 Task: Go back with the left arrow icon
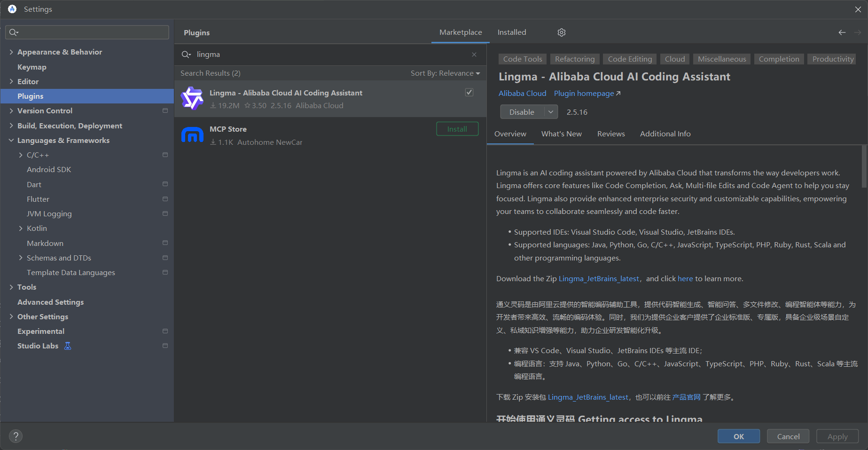click(842, 32)
